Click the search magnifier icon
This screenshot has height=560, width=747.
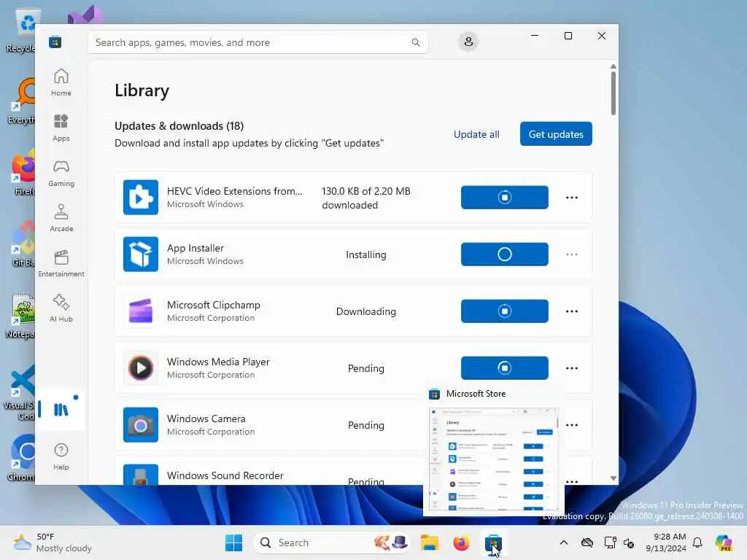[x=415, y=42]
